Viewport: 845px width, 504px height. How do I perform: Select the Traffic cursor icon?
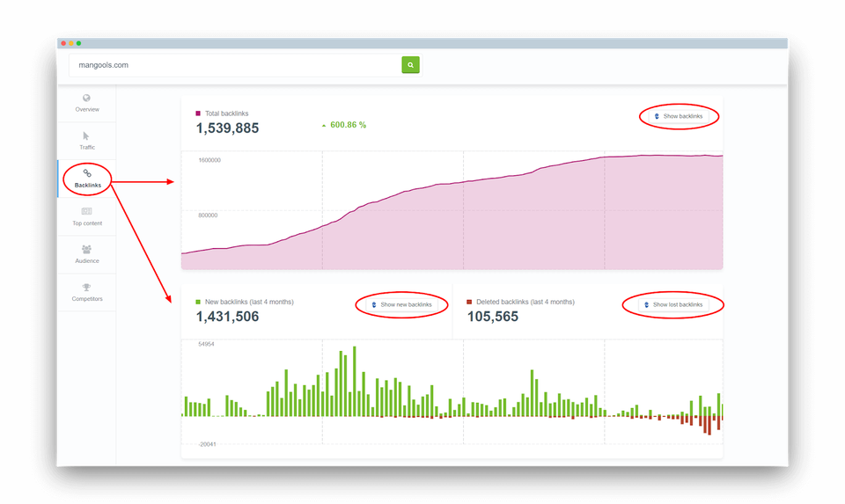click(x=86, y=136)
